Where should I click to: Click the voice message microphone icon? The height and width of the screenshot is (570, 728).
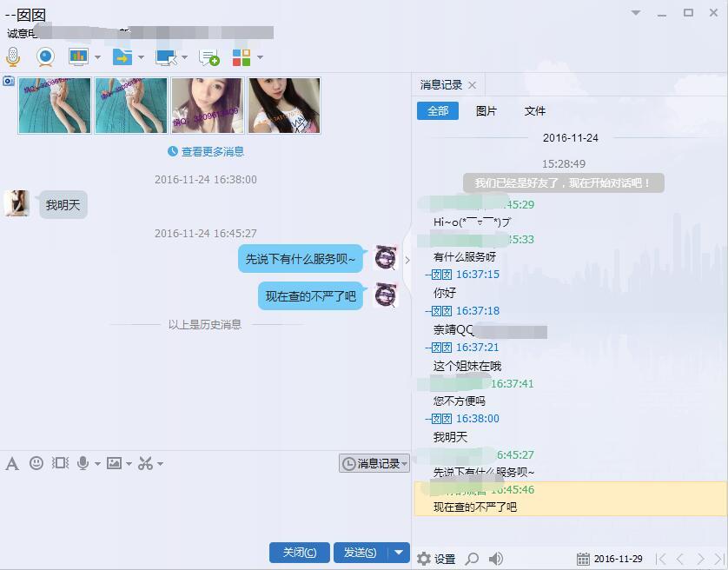tap(83, 462)
